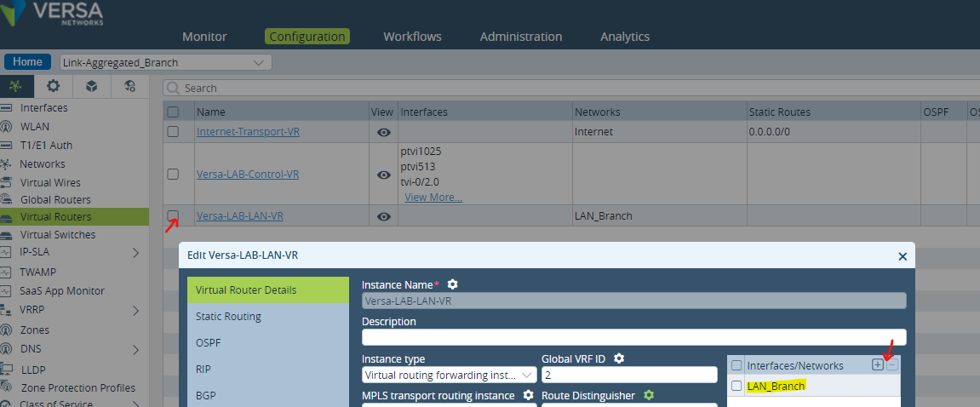Open the Analytics top menu
980x407 pixels.
pos(625,37)
